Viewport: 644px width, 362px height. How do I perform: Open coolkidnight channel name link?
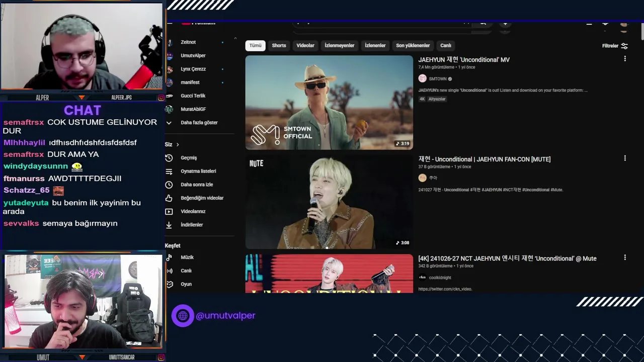tap(440, 278)
